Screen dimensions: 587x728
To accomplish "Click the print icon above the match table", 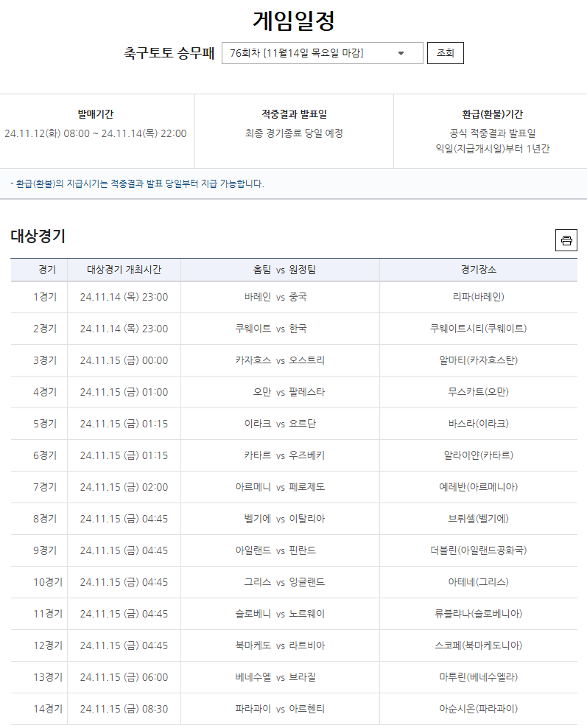I will 566,240.
